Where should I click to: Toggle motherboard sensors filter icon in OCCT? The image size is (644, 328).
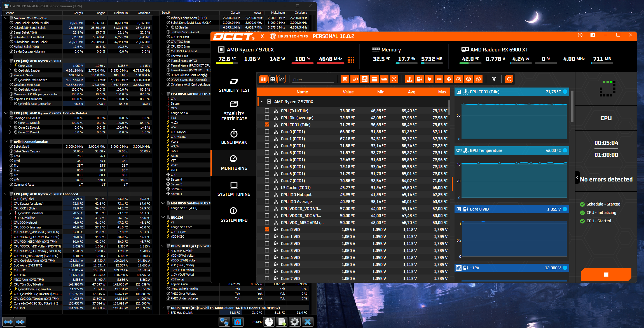(x=364, y=79)
